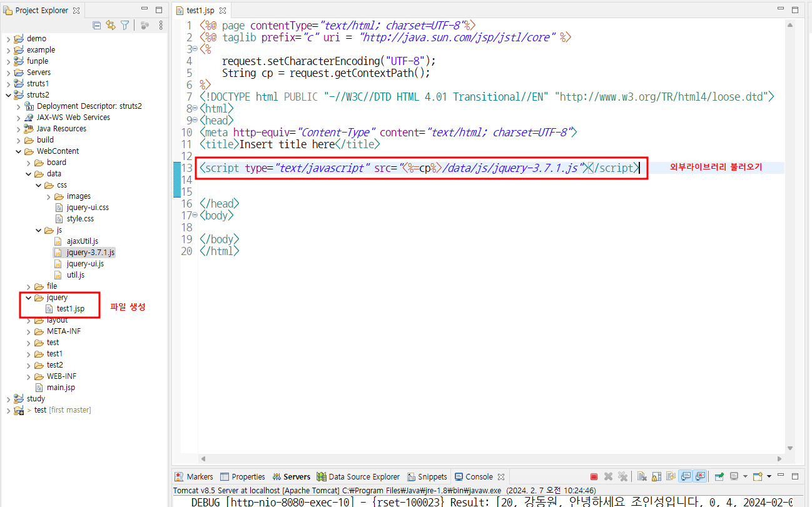Click Remove Launch gray X icon
The height and width of the screenshot is (507, 812).
pos(608,476)
